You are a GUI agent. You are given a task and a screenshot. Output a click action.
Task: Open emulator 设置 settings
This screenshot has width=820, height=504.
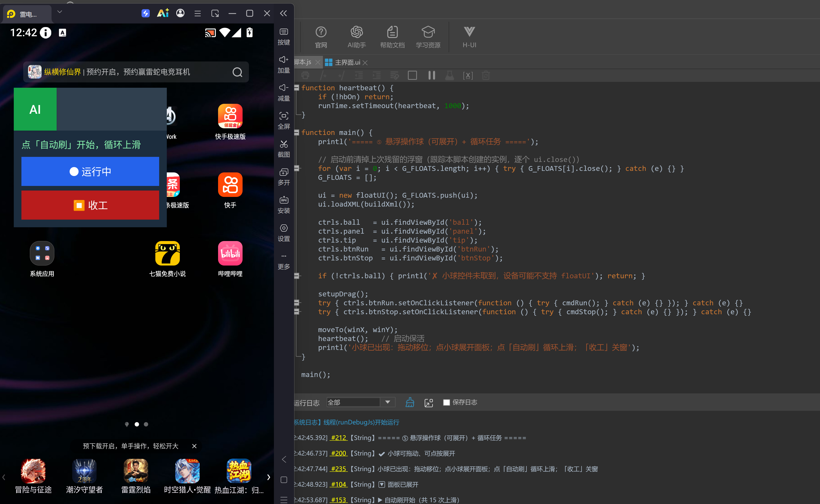pos(284,233)
